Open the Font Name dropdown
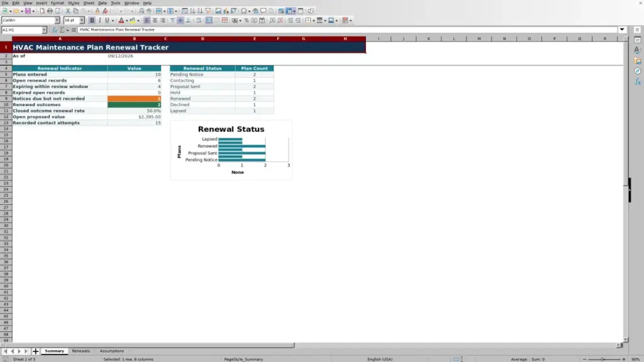This screenshot has width=644, height=362. pyautogui.click(x=57, y=21)
